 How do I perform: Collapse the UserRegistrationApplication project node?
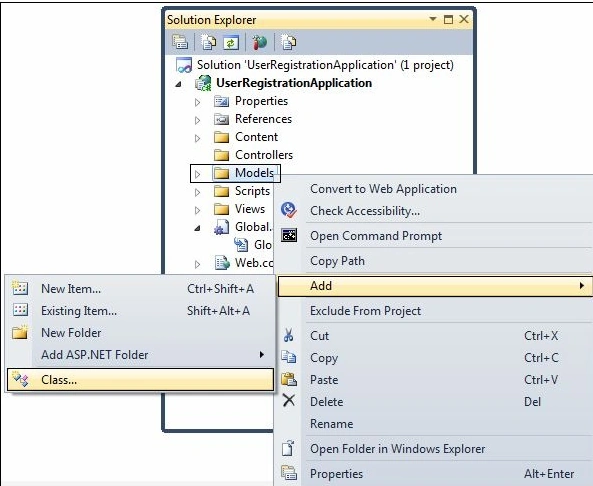(179, 84)
